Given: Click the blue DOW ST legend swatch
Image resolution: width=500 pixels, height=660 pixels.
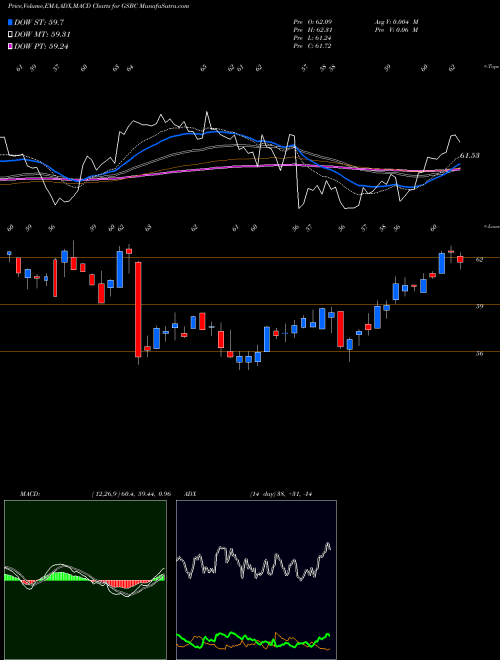Looking at the screenshot, I should click(x=11, y=22).
